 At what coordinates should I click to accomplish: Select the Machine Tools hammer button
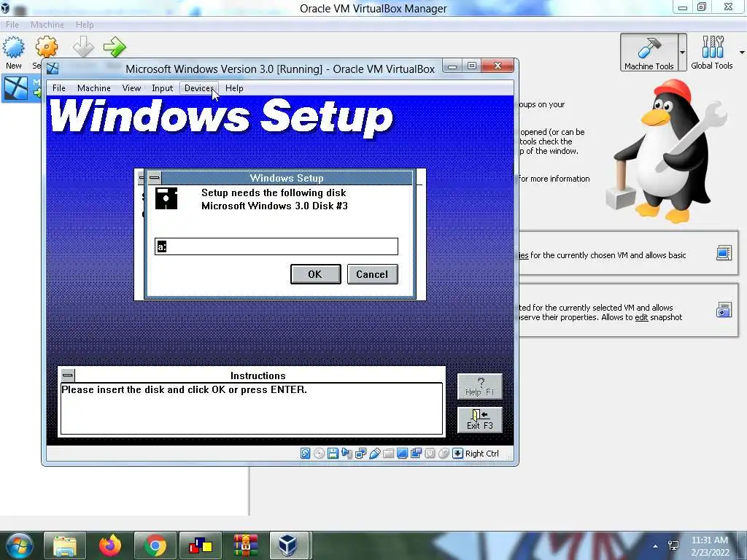[x=649, y=52]
